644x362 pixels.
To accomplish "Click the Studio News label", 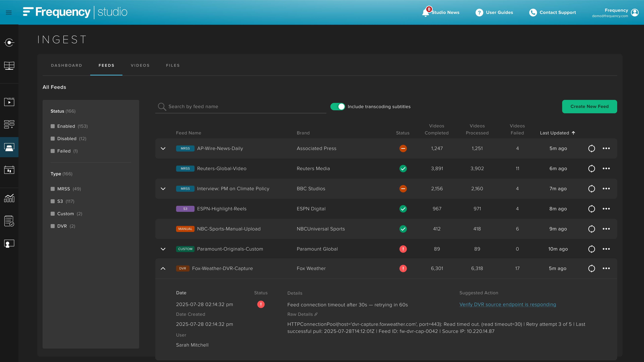I will point(445,13).
